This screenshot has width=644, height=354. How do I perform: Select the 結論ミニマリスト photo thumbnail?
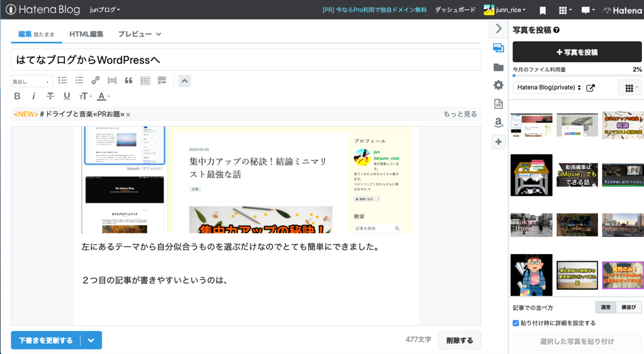(x=623, y=126)
